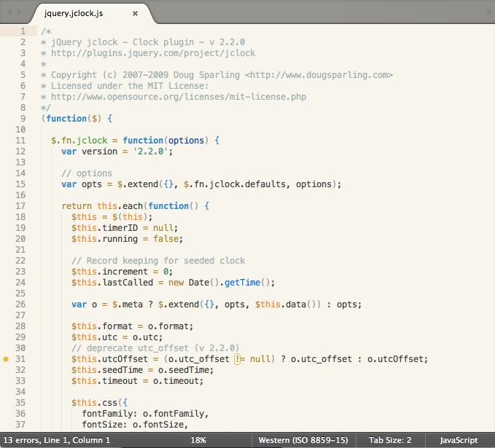Screen dimensions: 495x448
Task: Click line number 35 in gutter
Action: (20, 403)
